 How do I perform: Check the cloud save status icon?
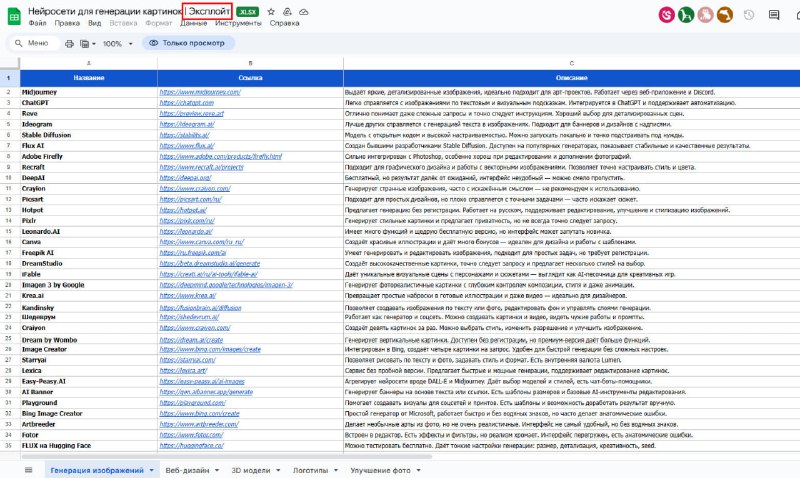tap(304, 12)
